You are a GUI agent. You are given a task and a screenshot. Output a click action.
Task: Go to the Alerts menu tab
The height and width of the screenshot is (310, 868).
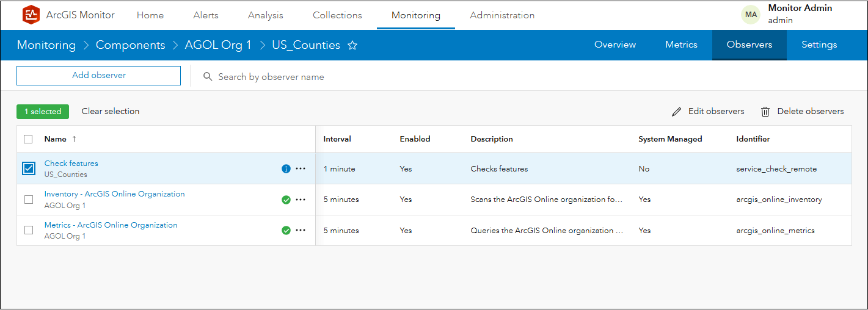click(x=206, y=15)
